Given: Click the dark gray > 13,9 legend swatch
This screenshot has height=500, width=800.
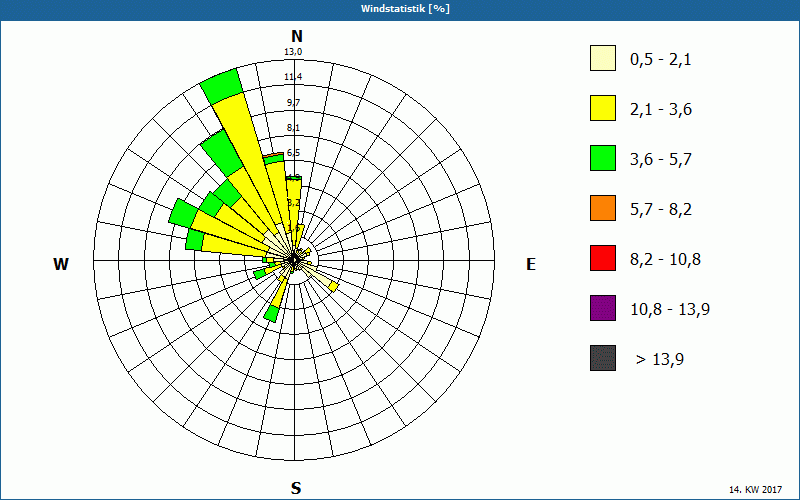Looking at the screenshot, I should 603,358.
